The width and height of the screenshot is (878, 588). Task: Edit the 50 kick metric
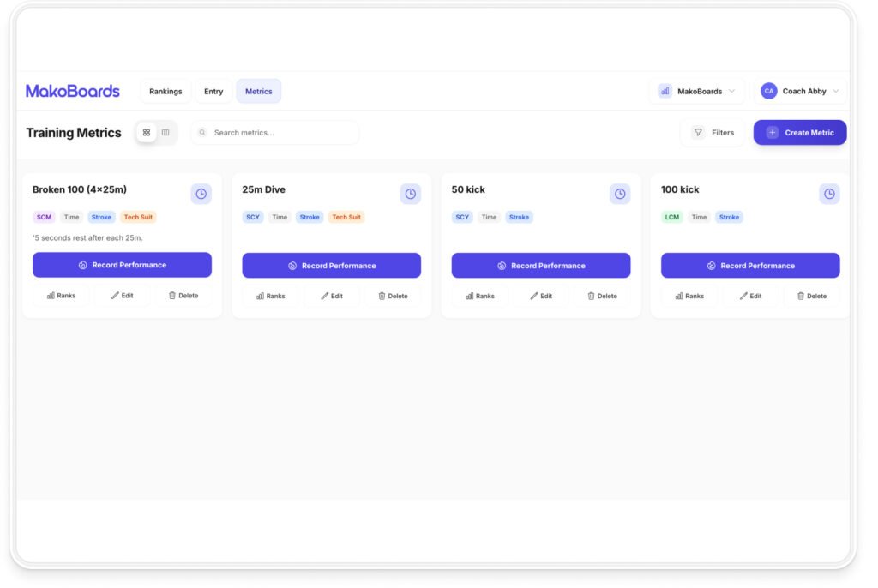coord(540,296)
